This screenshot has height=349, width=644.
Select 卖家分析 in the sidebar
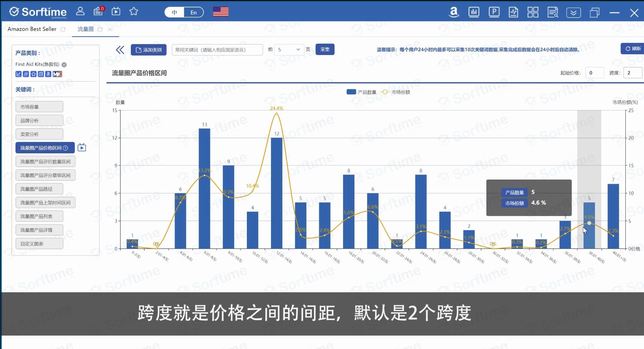[39, 134]
